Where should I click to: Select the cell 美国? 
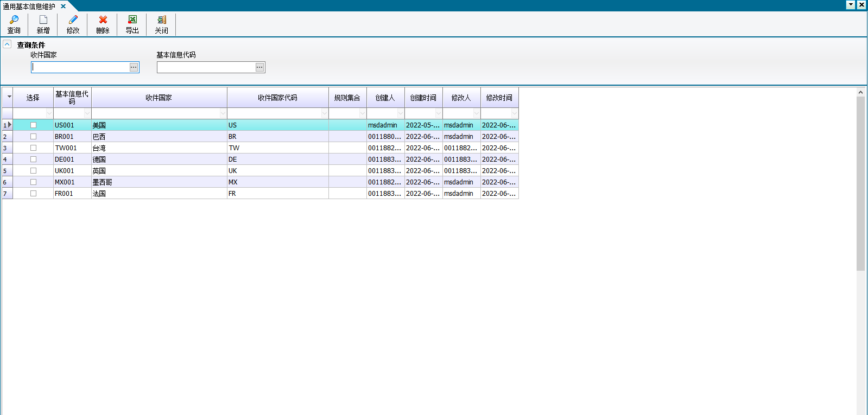[159, 125]
